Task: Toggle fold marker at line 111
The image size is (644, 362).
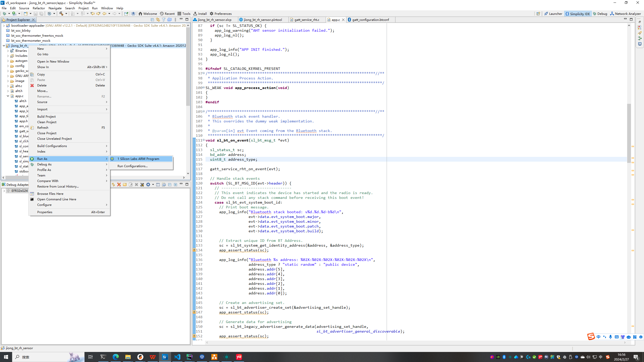Action: coord(204,140)
